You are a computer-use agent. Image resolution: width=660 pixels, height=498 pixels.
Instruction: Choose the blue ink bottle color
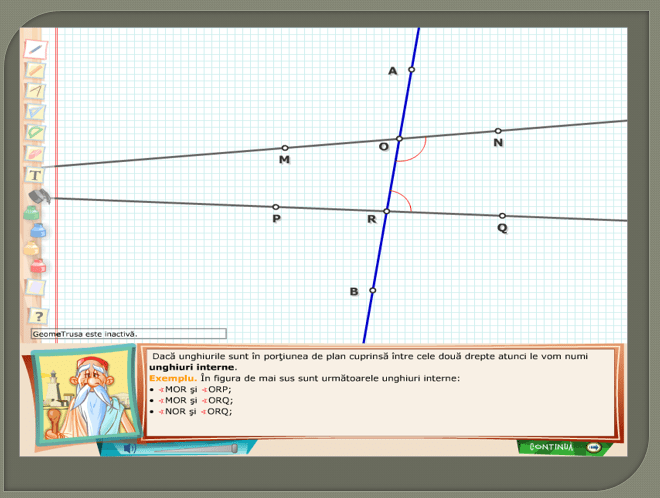click(x=37, y=231)
